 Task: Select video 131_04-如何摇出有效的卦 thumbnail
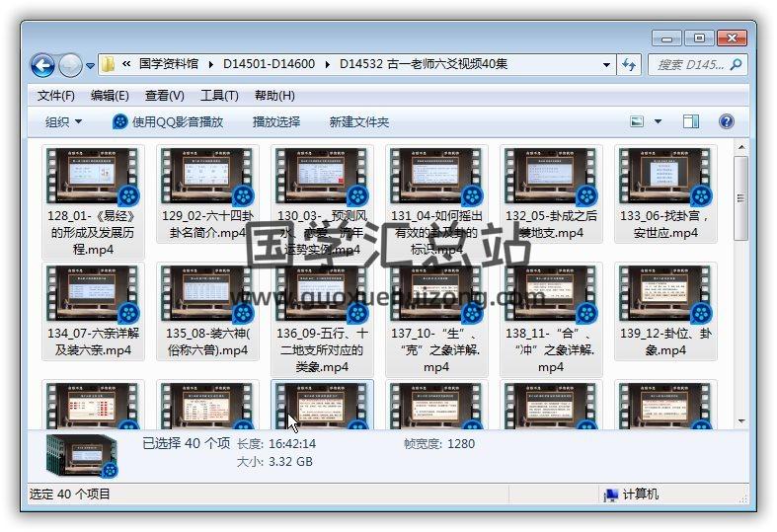436,176
